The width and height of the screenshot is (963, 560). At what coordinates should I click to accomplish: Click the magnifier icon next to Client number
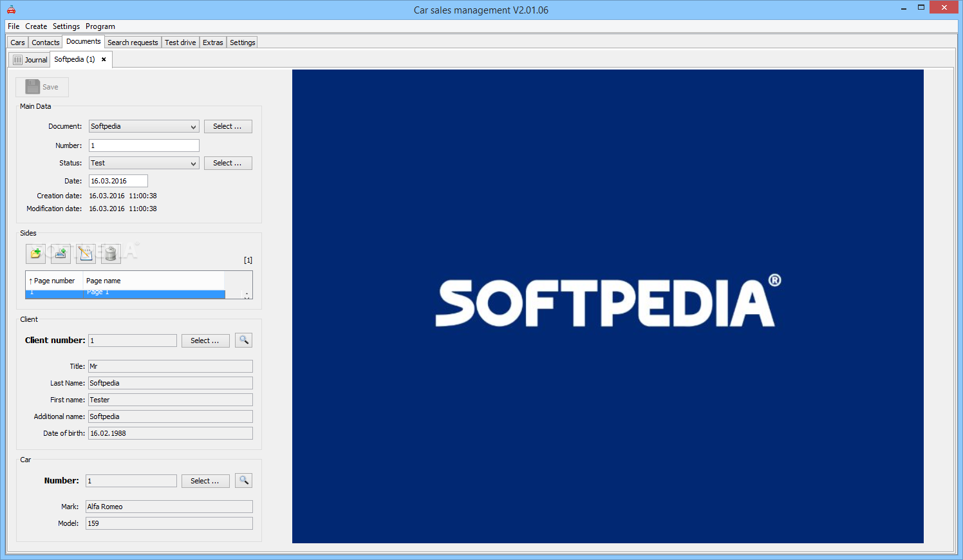point(244,340)
